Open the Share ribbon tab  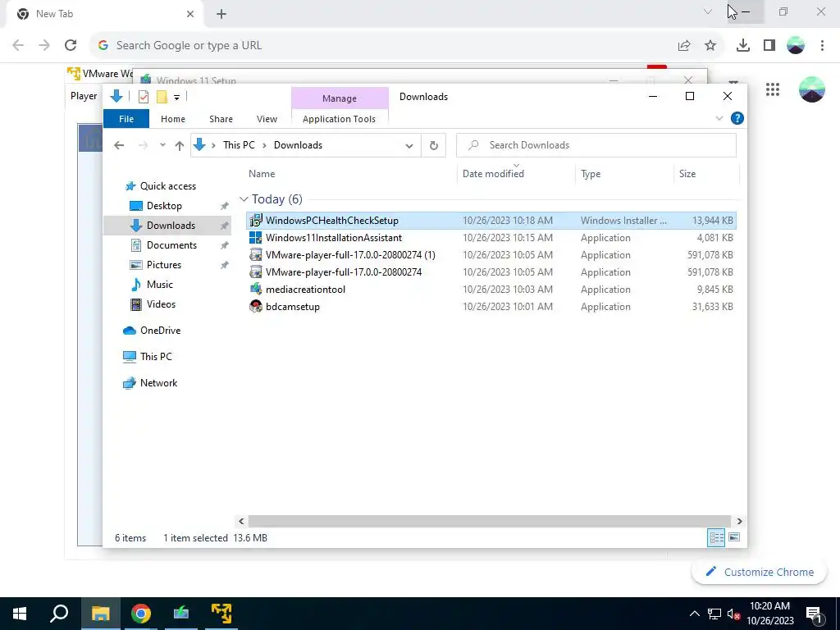(221, 119)
